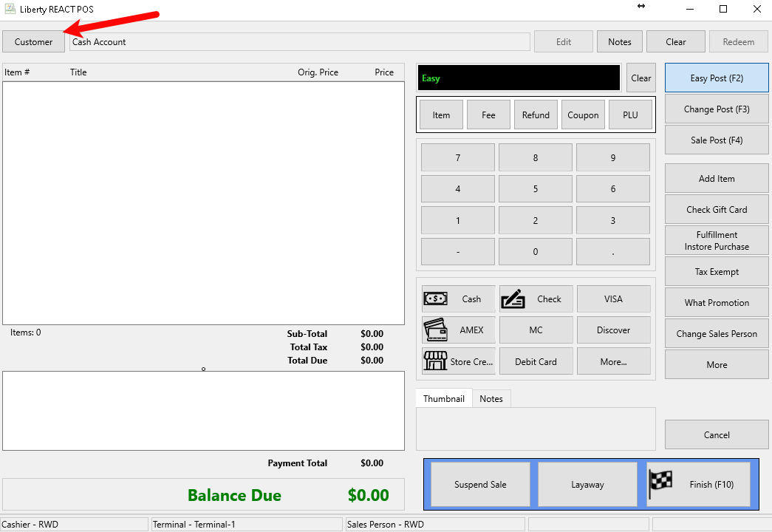Open the Customer lookup button
The width and height of the screenshot is (772, 532).
point(33,42)
